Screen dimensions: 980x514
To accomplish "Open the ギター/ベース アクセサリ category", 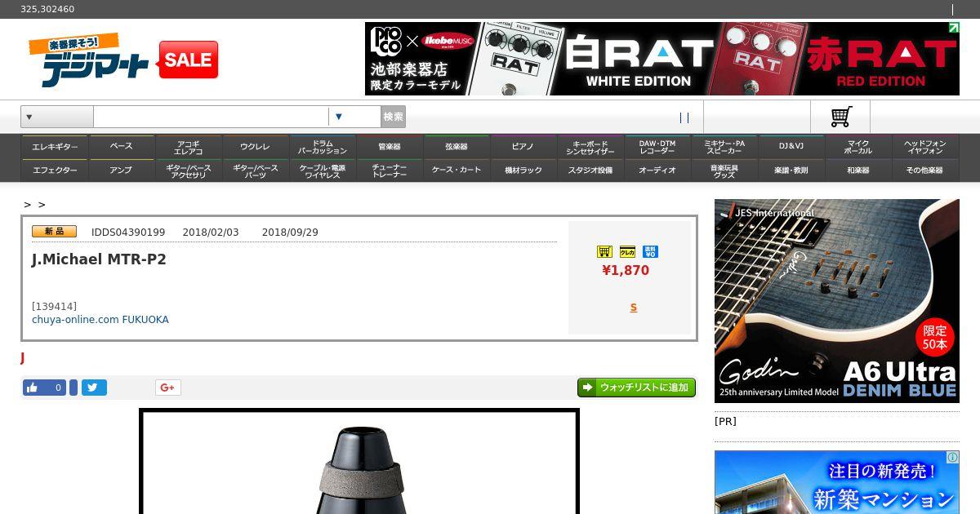I will (x=188, y=171).
